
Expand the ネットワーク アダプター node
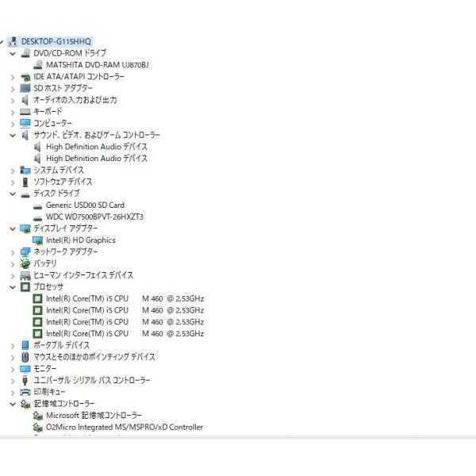click(13, 252)
